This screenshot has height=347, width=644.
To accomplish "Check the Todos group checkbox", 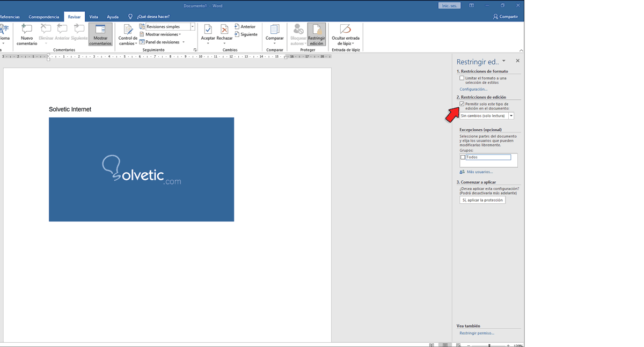I will 463,158.
